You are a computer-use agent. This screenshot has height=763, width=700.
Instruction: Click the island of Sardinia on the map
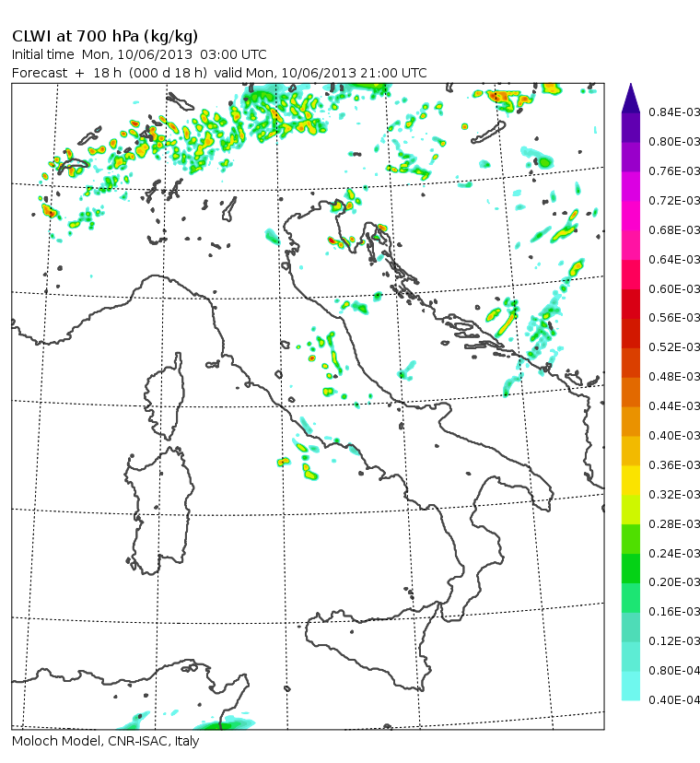(160, 511)
